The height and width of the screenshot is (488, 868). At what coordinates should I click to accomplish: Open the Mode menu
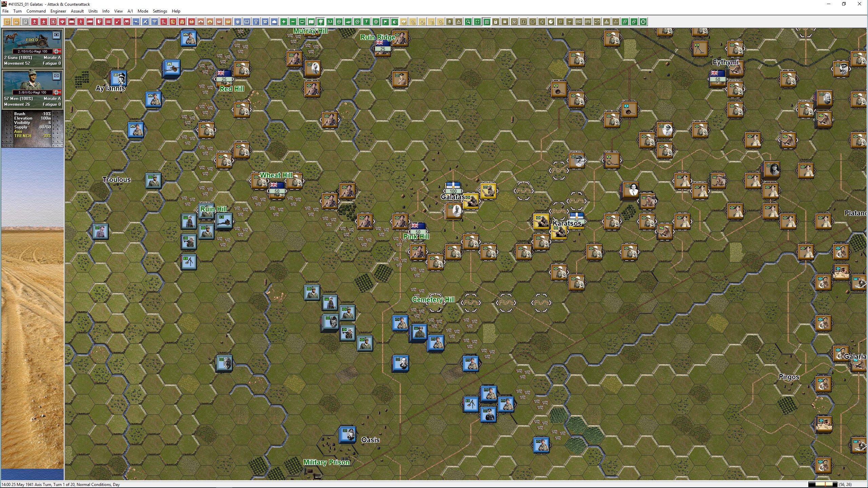(x=143, y=11)
